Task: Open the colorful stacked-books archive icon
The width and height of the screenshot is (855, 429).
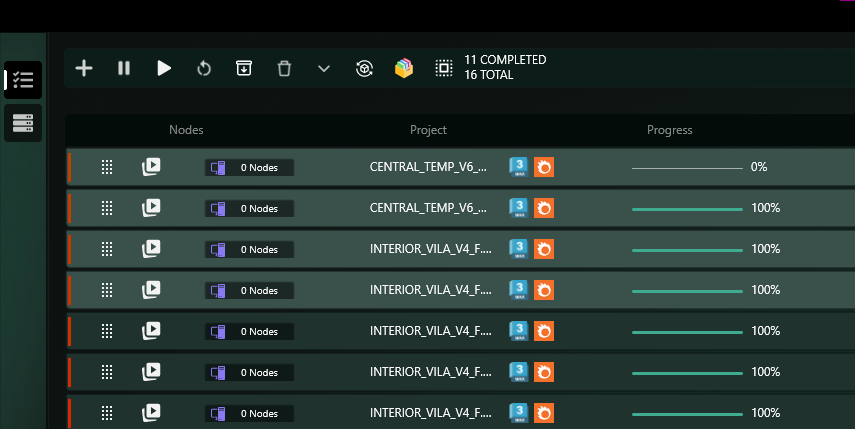Action: (x=404, y=68)
